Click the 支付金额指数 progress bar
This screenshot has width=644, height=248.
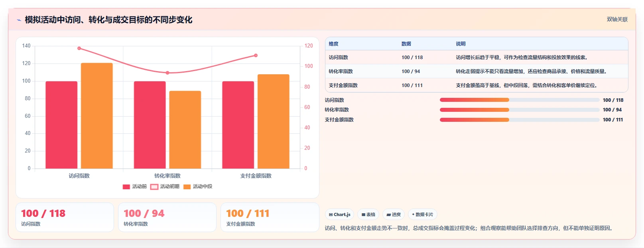520,120
